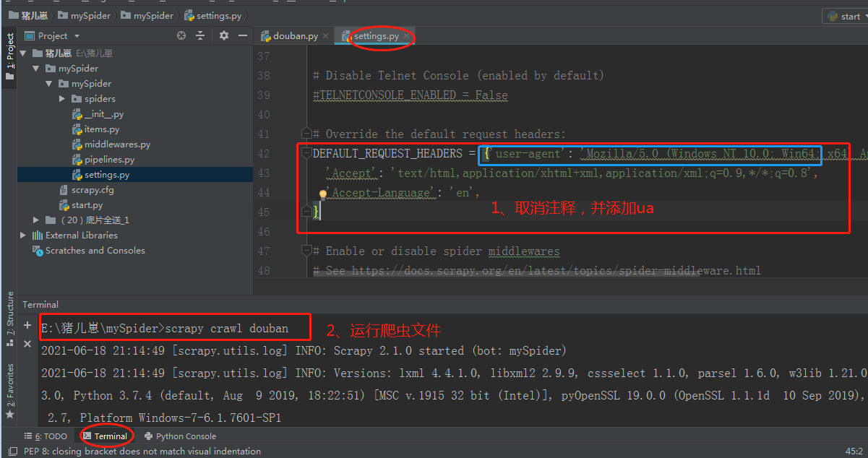Open the start run configuration dropdown
The image size is (868, 458).
point(845,16)
